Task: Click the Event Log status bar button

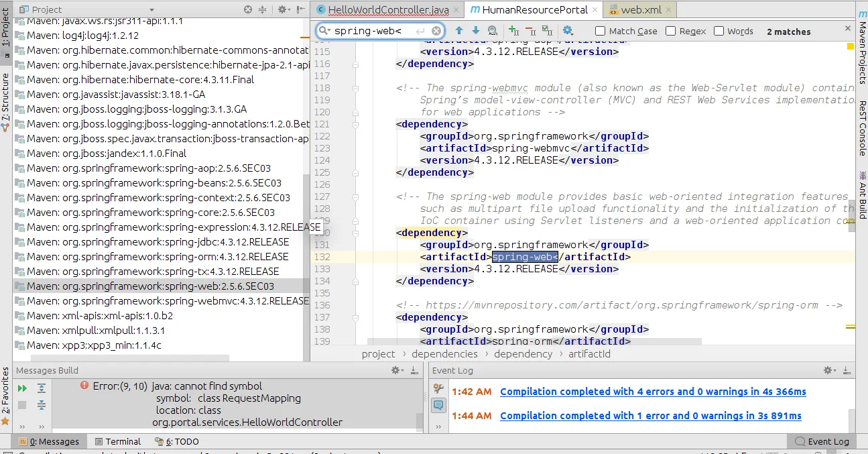Action: tap(822, 441)
